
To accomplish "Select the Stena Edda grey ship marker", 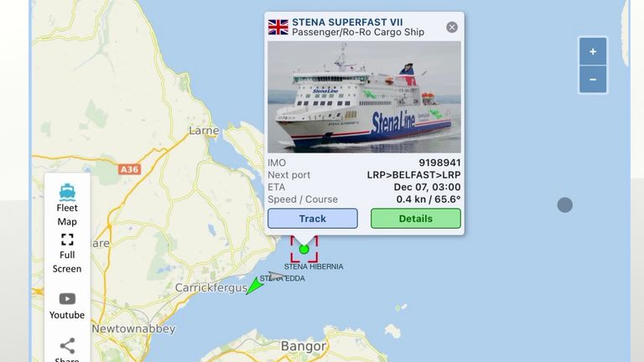I will pyautogui.click(x=278, y=276).
